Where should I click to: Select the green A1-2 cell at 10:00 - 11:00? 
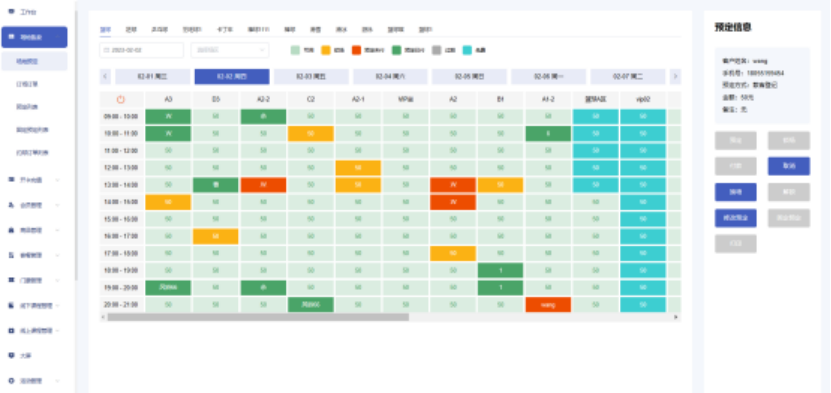(548, 133)
